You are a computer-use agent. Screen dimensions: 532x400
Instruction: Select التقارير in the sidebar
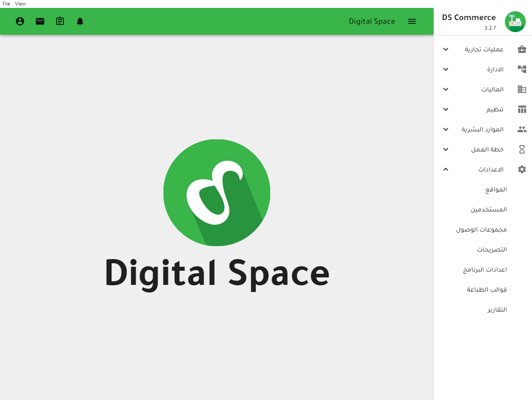pyautogui.click(x=497, y=309)
